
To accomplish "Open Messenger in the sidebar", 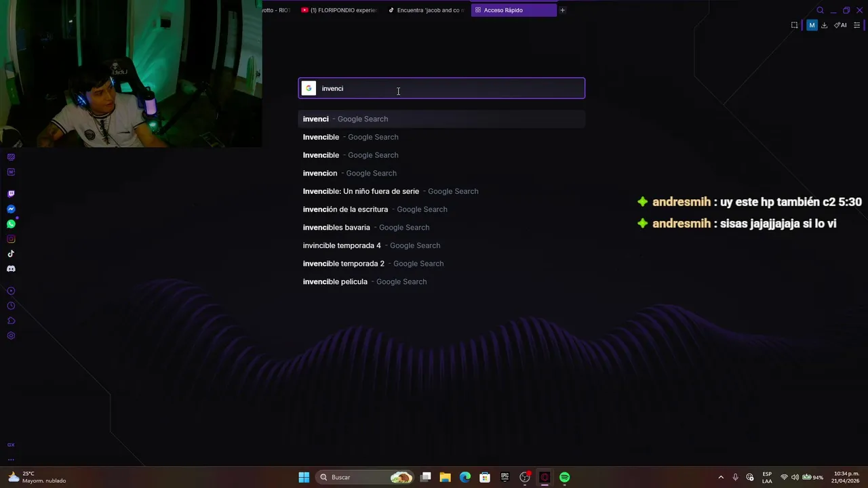I will click(11, 209).
